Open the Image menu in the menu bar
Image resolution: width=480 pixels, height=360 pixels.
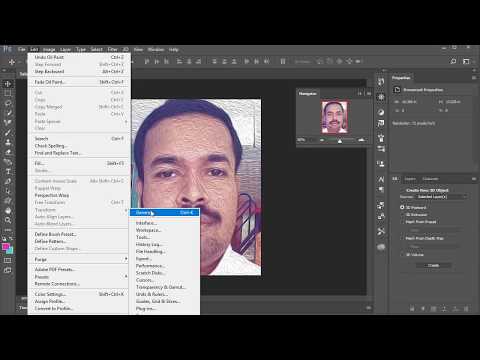(49, 50)
